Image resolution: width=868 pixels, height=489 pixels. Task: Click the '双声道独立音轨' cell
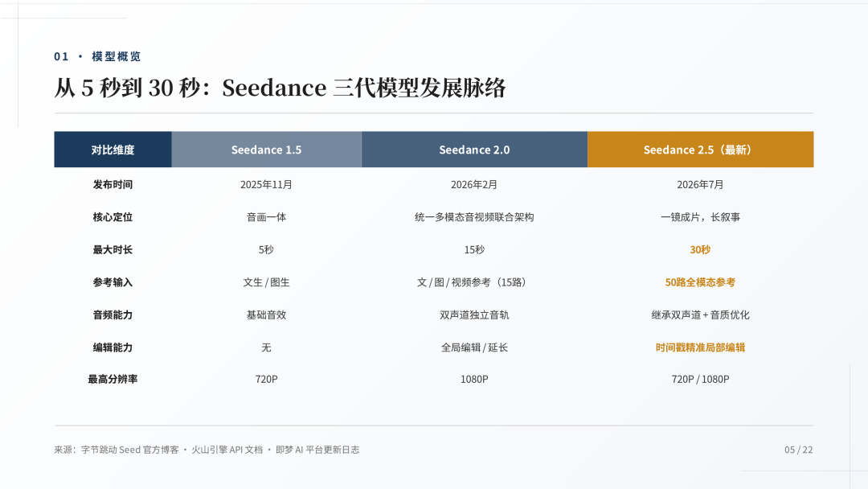pos(474,315)
